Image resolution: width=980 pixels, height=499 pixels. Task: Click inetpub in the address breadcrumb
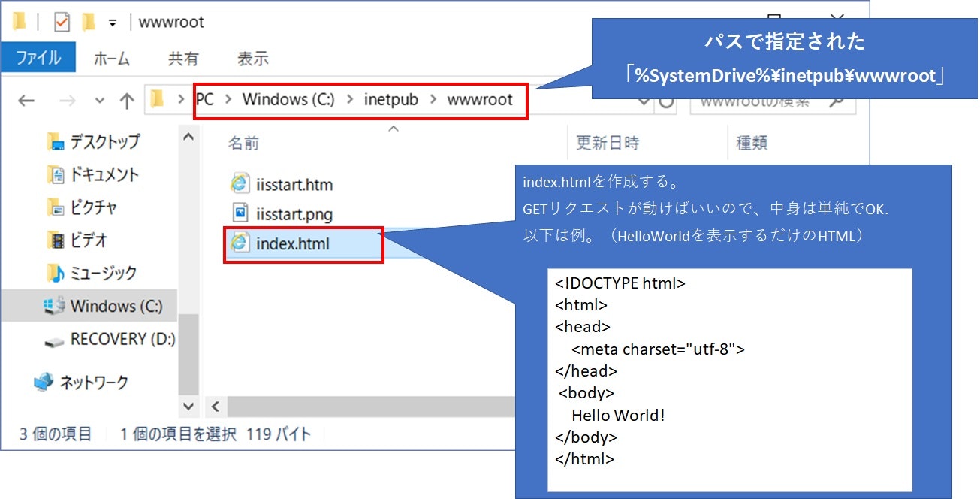tap(391, 99)
